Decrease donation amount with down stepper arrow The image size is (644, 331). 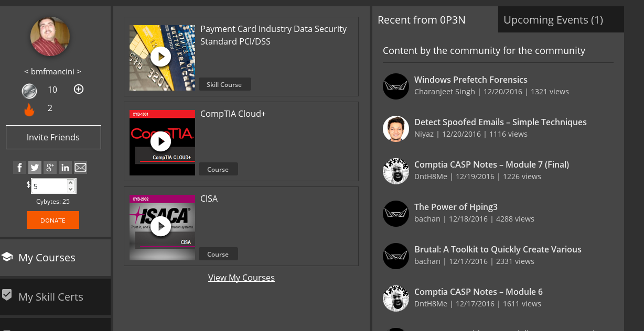pyautogui.click(x=70, y=189)
